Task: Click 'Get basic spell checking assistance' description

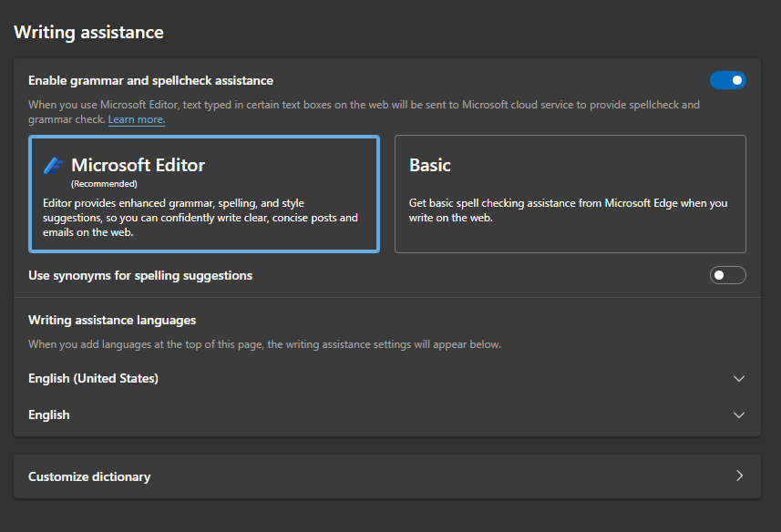Action: [x=568, y=210]
